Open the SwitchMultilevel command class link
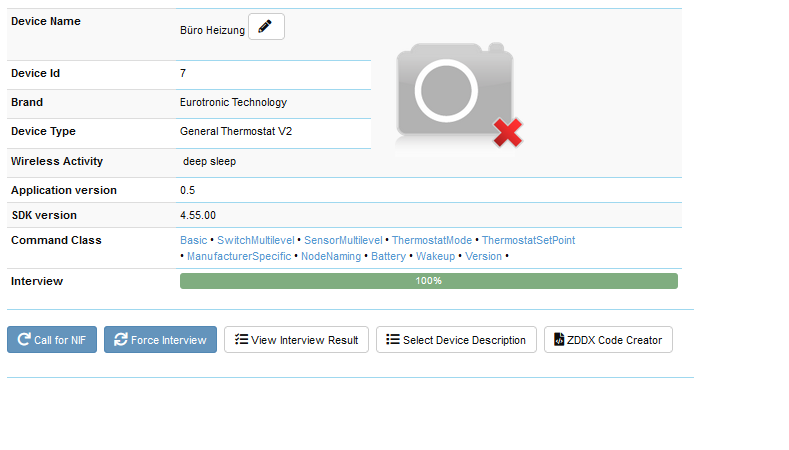The image size is (789, 450). [255, 240]
